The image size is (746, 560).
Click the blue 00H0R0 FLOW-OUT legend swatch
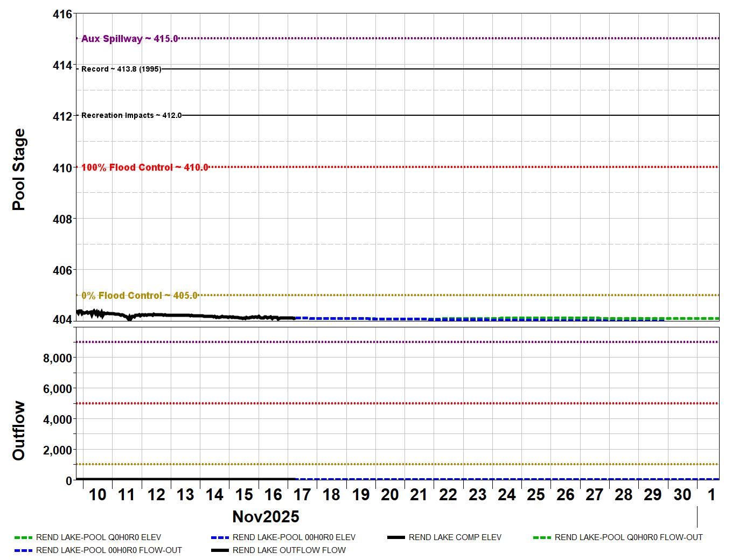[24, 550]
